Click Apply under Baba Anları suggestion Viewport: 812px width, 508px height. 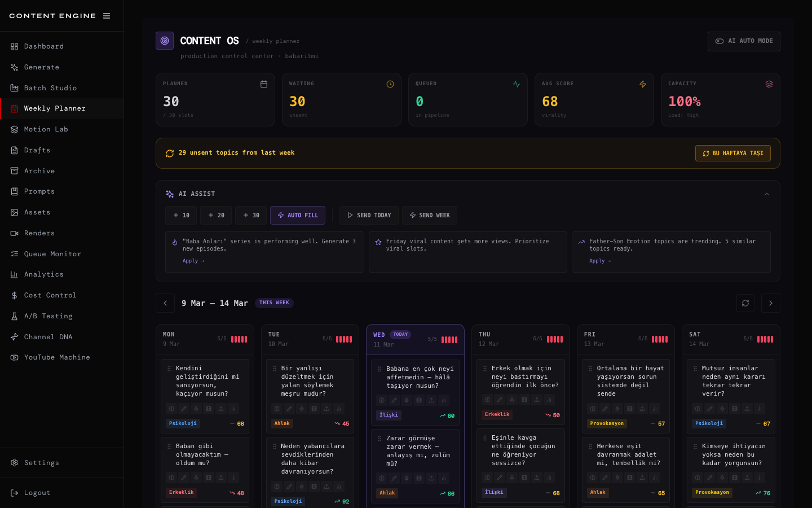coord(193,261)
